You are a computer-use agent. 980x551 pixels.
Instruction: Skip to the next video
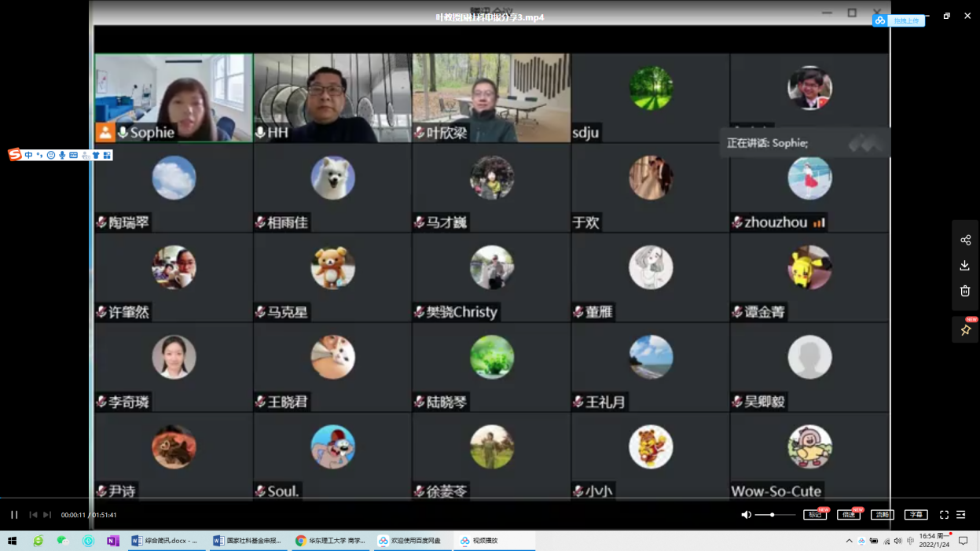coord(47,515)
